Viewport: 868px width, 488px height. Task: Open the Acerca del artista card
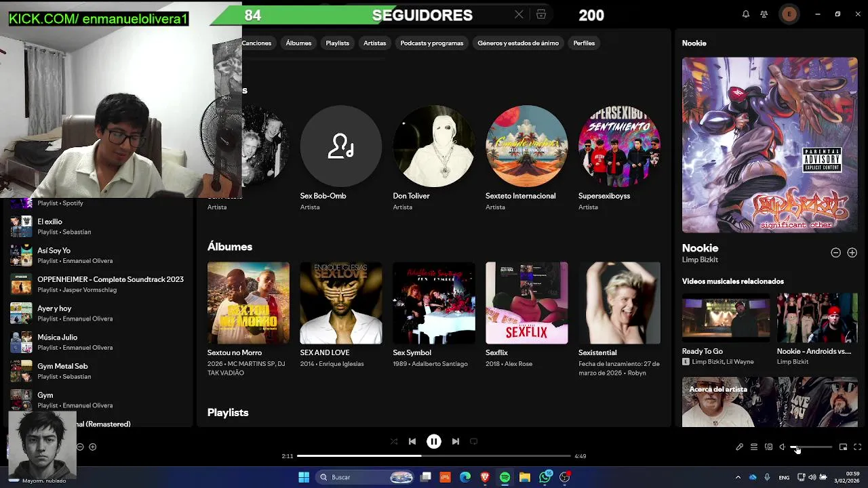click(770, 402)
